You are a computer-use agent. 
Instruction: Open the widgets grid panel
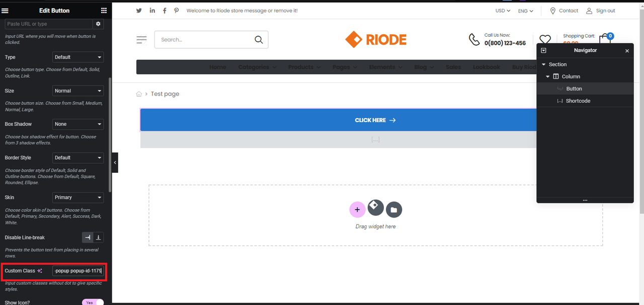click(104, 10)
